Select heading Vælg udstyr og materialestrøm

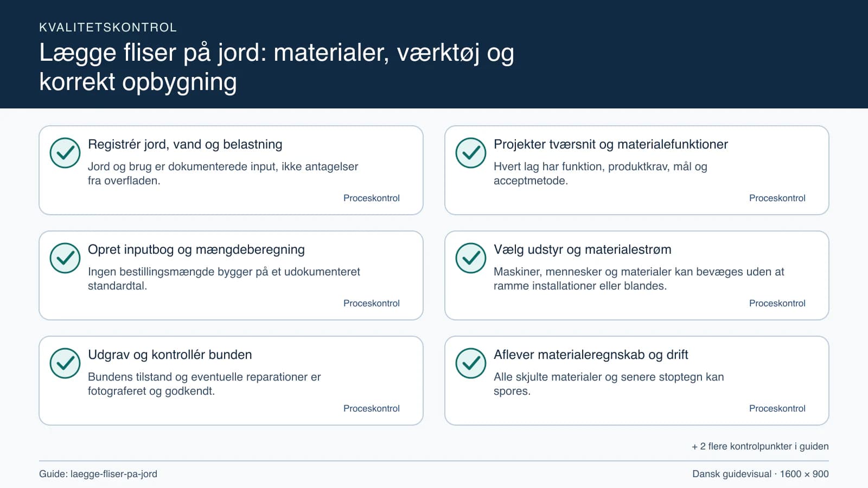582,249
